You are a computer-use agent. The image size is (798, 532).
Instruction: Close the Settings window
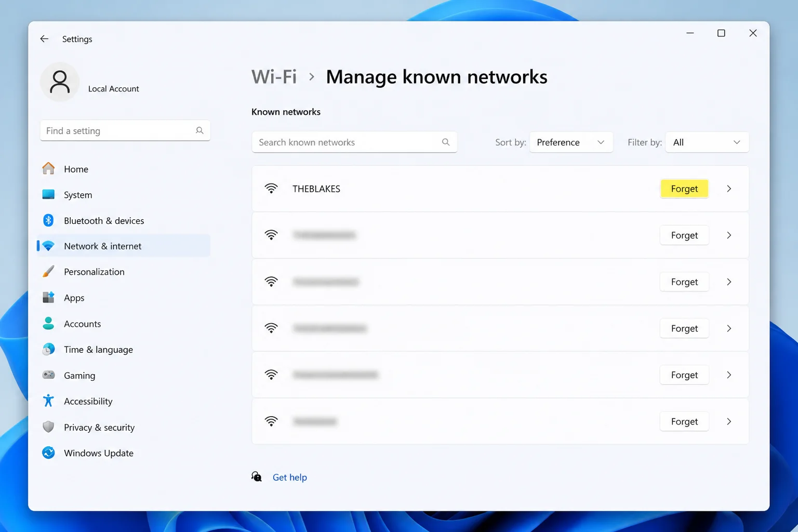(753, 33)
